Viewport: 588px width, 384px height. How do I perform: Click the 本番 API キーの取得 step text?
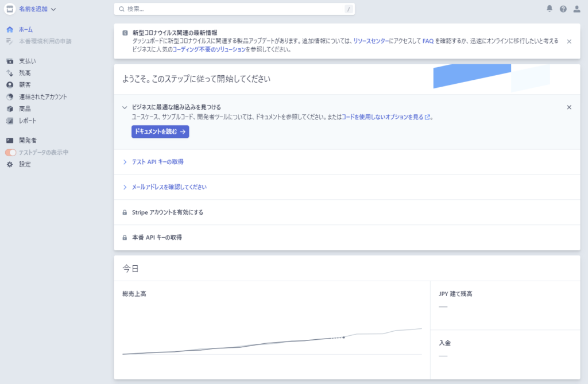(x=157, y=238)
